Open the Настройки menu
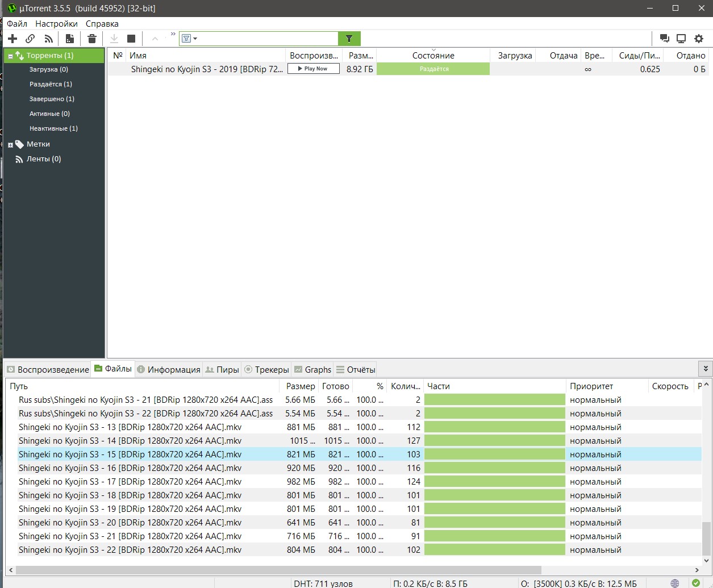 [56, 24]
